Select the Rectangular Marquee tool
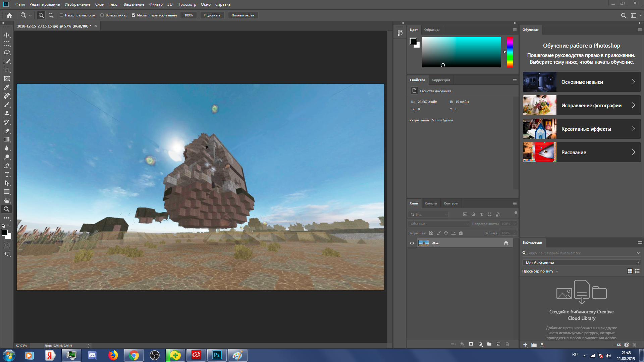This screenshot has width=644, height=362. (x=7, y=44)
